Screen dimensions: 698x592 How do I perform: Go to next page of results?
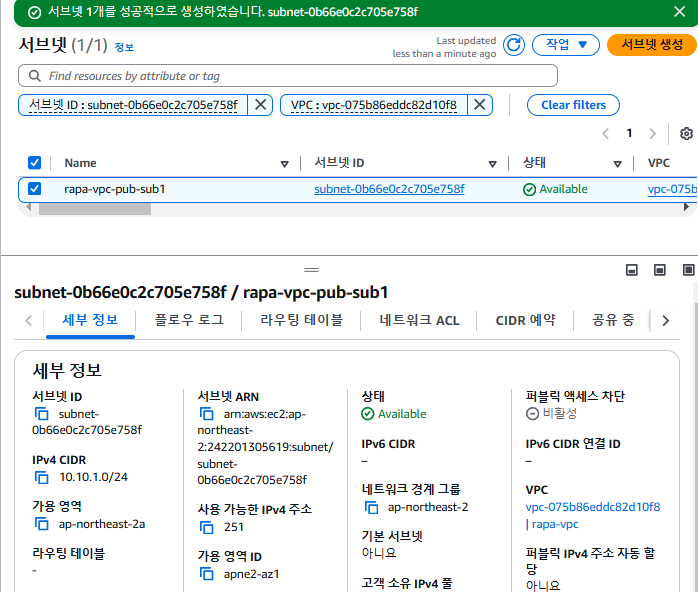(x=653, y=134)
